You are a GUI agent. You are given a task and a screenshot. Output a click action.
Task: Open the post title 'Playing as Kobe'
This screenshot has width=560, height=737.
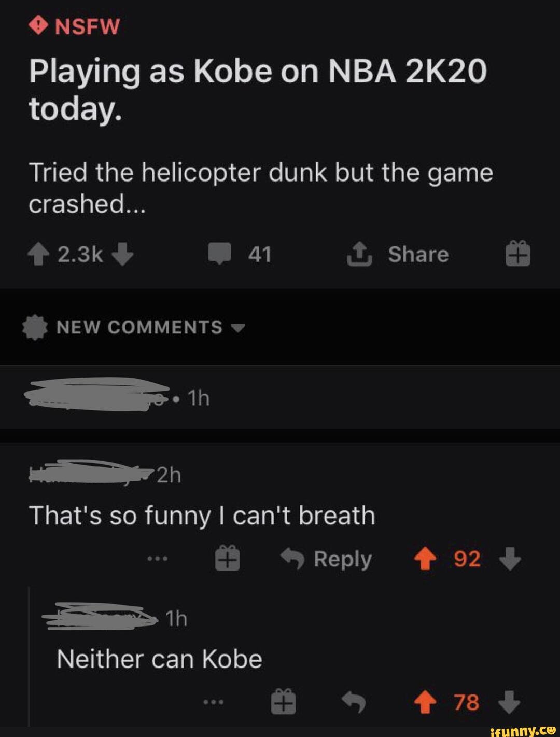pos(258,88)
